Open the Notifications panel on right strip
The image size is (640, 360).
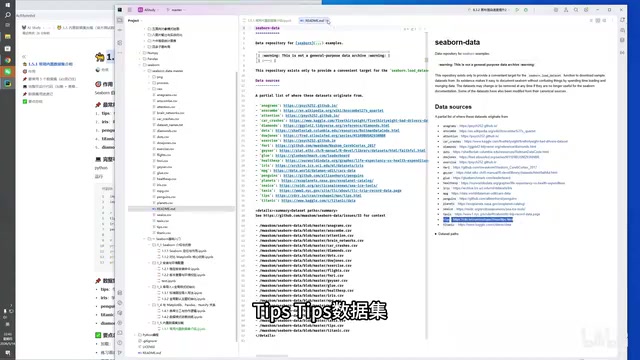(x=622, y=20)
